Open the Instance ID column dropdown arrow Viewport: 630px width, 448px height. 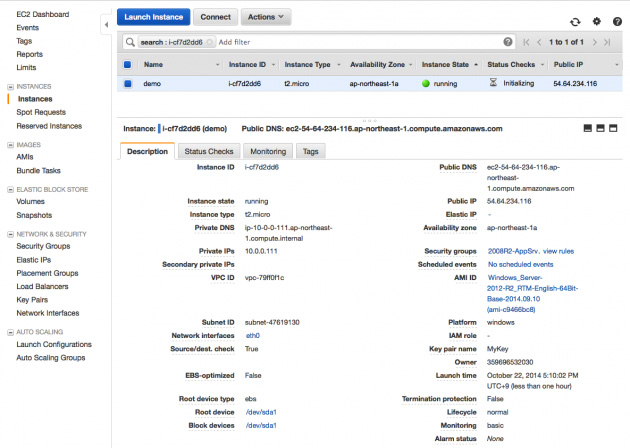point(273,65)
